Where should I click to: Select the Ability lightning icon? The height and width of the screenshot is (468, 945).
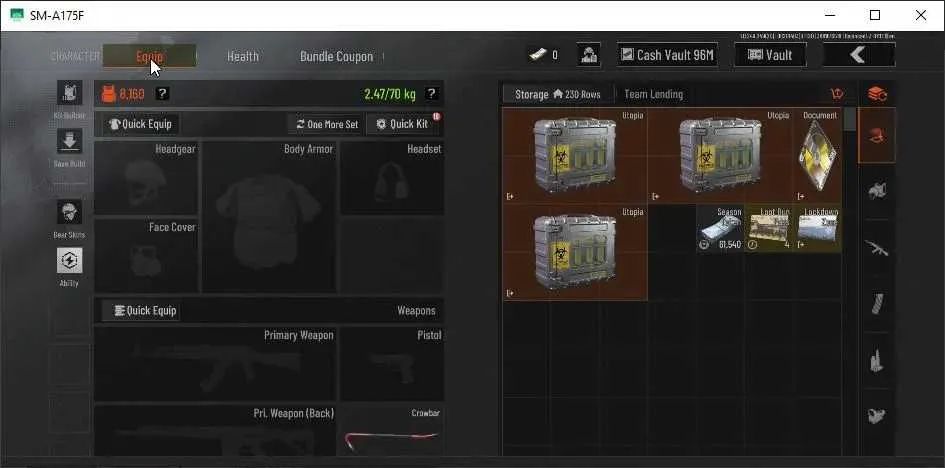[x=69, y=260]
